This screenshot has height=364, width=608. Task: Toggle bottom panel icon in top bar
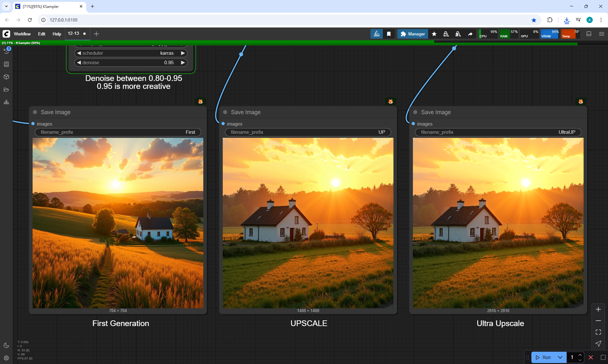[x=589, y=34]
